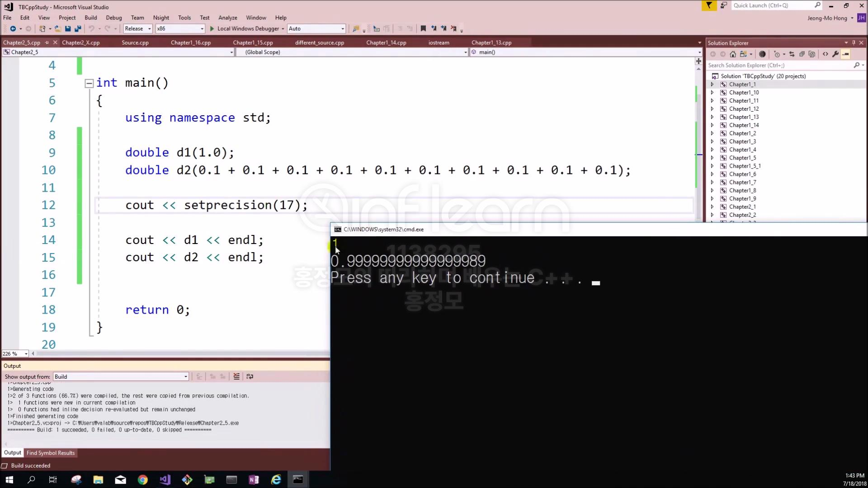Click the View Code icon in Solution Explorer

[x=826, y=54]
